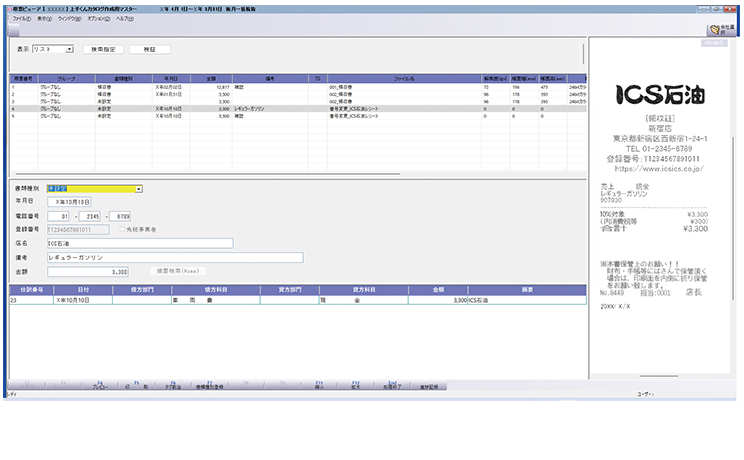
Task: Expand the 表示 list dropdown
Action: pyautogui.click(x=69, y=48)
